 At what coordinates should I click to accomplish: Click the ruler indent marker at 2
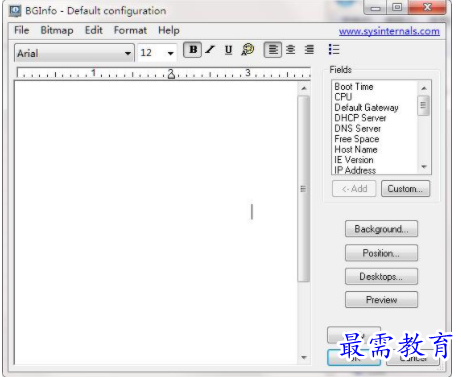point(171,74)
